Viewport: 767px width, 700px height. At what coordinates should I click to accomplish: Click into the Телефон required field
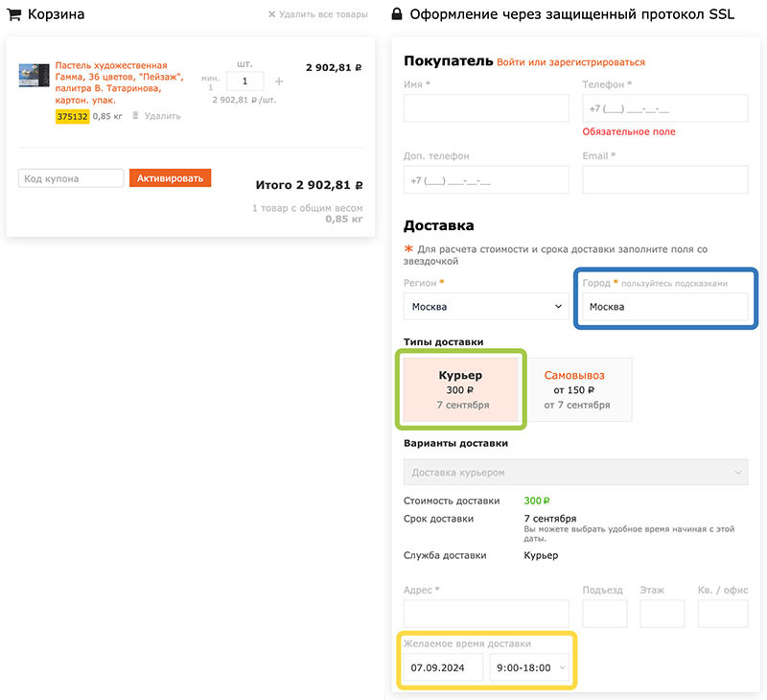pos(664,108)
